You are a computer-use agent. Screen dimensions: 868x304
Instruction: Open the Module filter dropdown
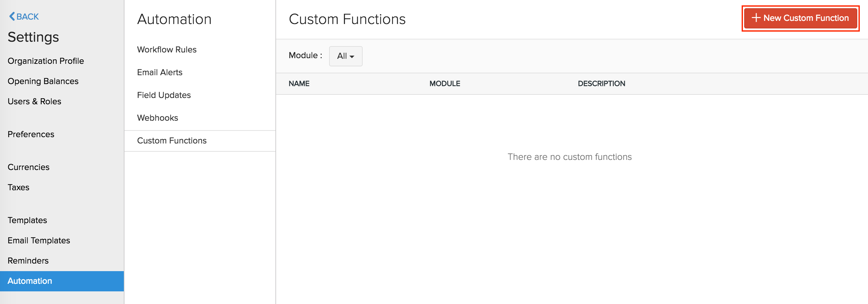click(x=345, y=56)
